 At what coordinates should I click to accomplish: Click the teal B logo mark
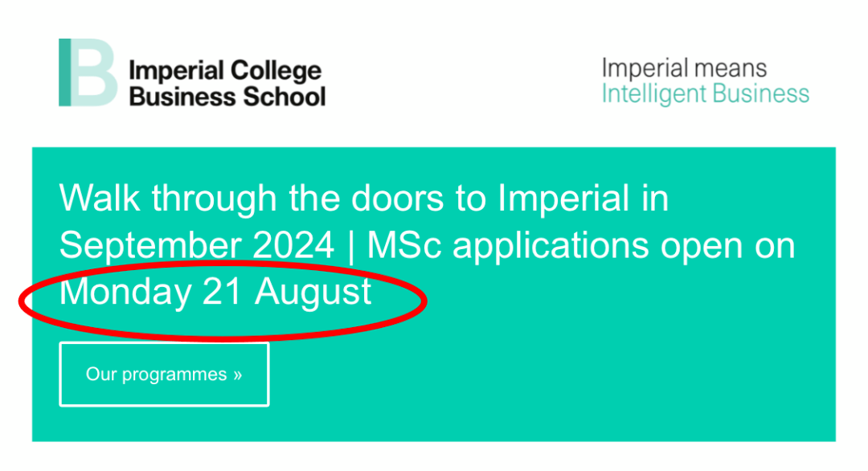point(88,72)
